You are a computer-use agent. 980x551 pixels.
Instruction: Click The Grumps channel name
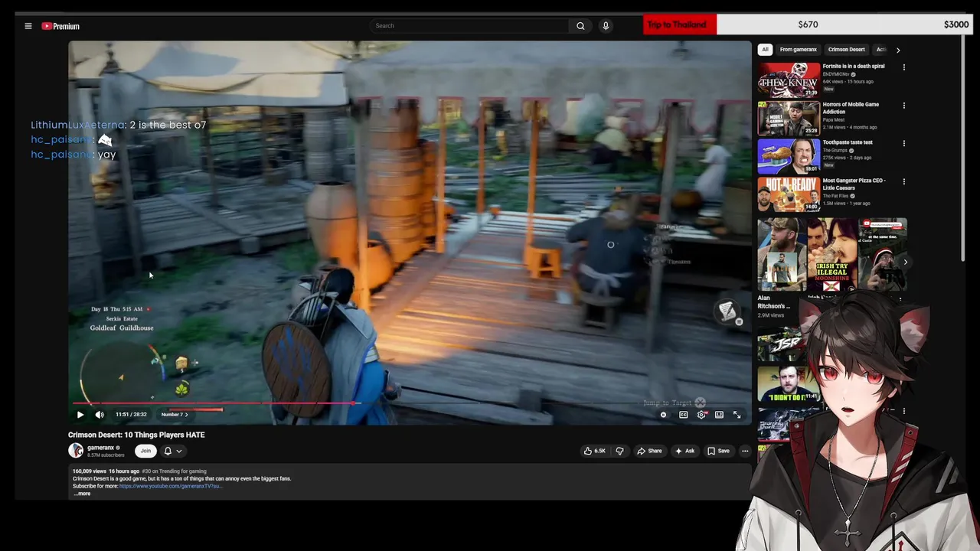[835, 150]
